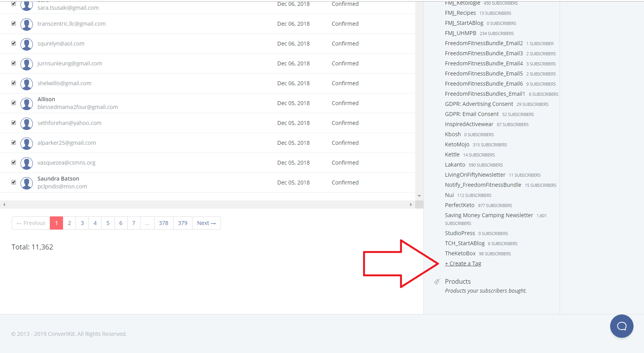Open the Create a Tag link
Screen dimensions: 644x353
point(463,263)
